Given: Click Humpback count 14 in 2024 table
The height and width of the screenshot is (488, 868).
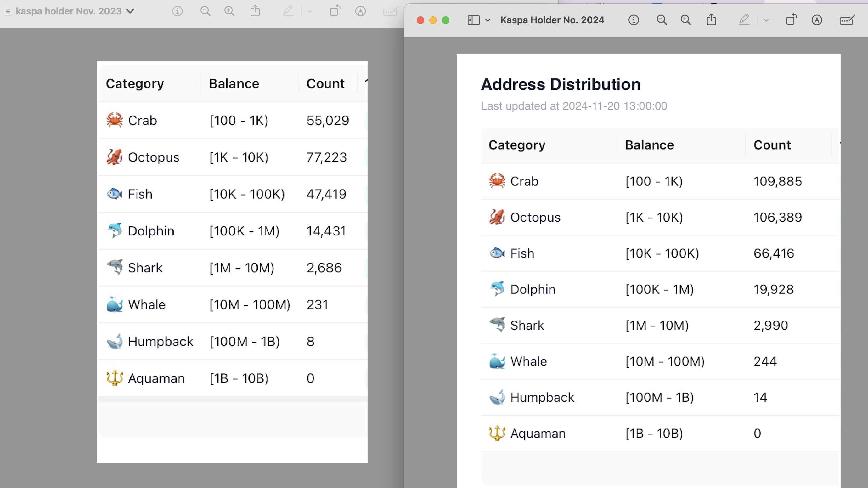Looking at the screenshot, I should 760,398.
